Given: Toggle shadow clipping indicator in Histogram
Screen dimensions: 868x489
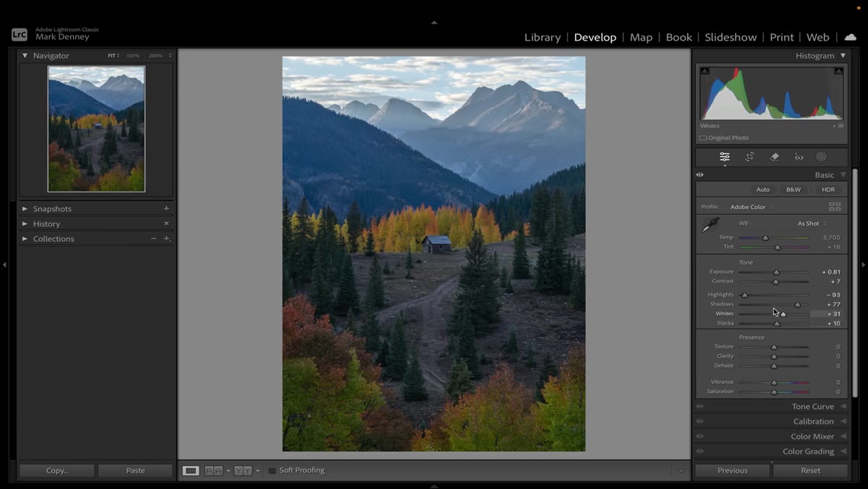Looking at the screenshot, I should (705, 71).
